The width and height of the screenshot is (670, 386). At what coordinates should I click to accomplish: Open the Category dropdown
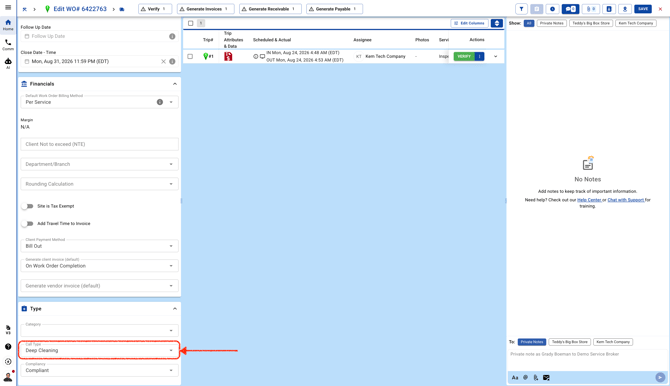(x=100, y=330)
